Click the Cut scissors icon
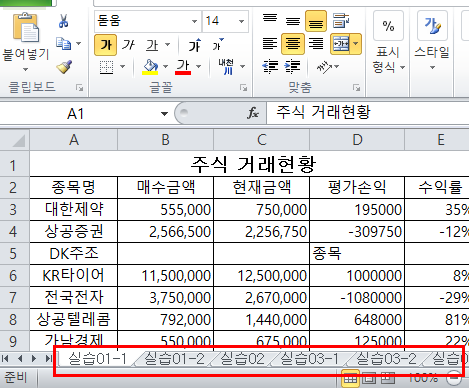 (x=63, y=21)
